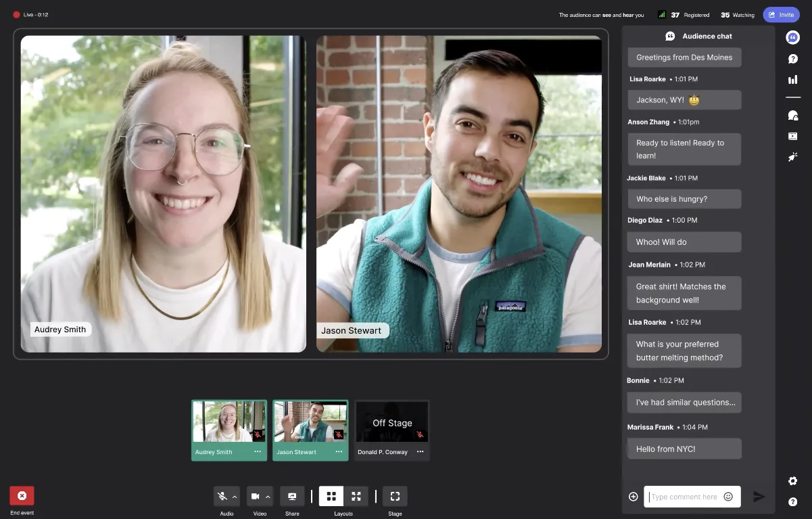
Task: Open the Audience chat sidebar icon
Action: pyautogui.click(x=793, y=37)
